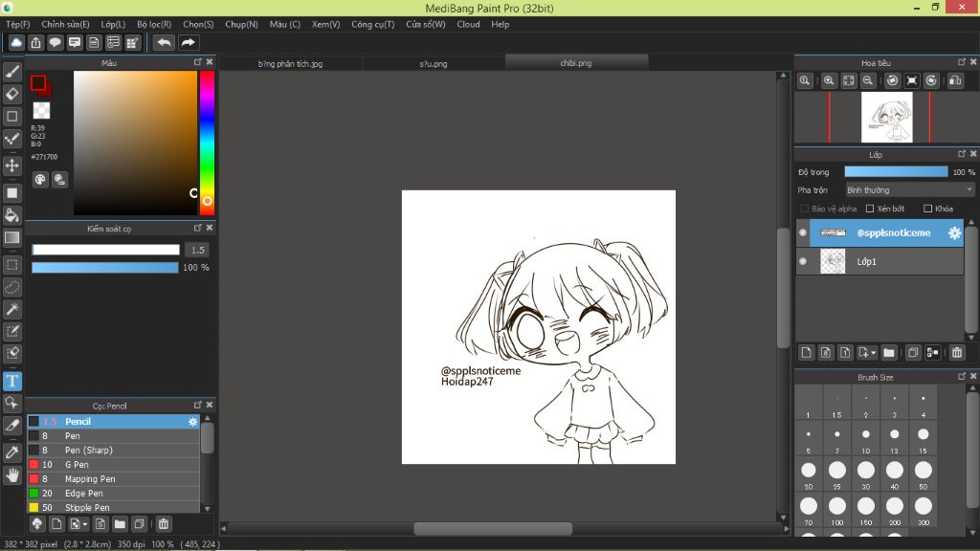
Task: Select the G Pen brush
Action: coord(113,465)
